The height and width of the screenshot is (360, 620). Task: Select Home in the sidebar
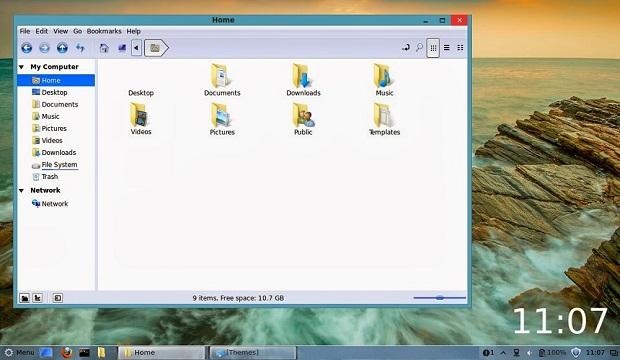point(56,80)
